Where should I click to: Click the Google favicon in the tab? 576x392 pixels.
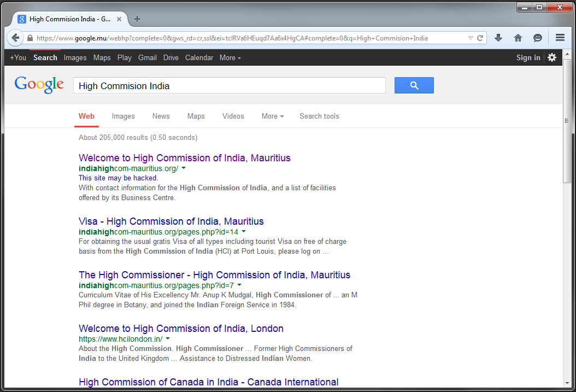22,19
